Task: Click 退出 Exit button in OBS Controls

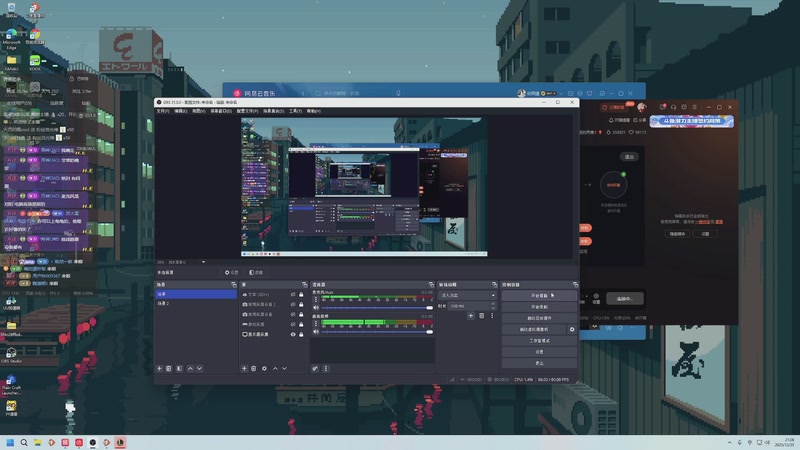Action: coord(539,363)
